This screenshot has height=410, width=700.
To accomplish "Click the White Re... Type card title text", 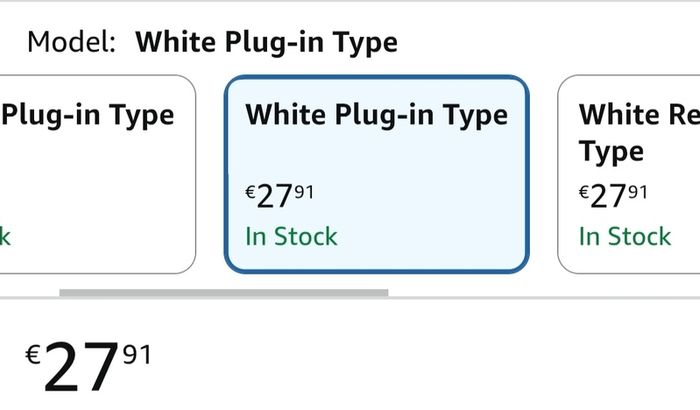I will click(x=639, y=133).
